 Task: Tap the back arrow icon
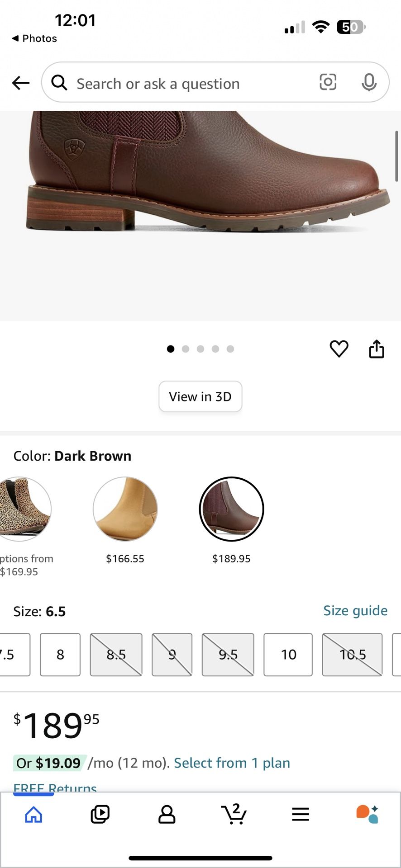pyautogui.click(x=21, y=83)
